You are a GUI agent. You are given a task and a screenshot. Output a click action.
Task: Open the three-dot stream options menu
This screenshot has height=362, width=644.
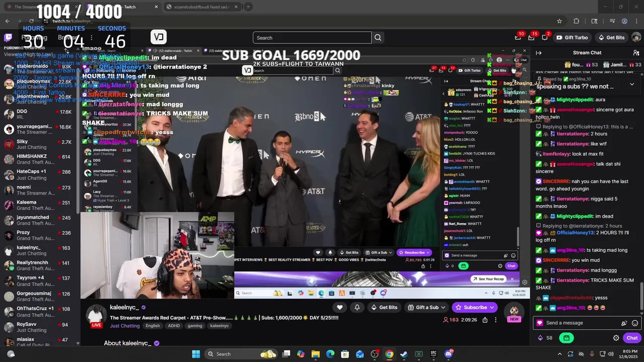tap(496, 320)
